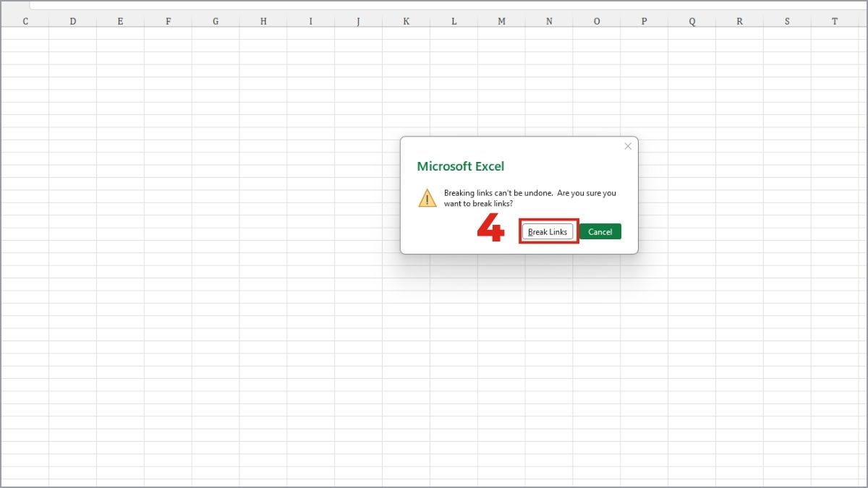Confirm with the Break Links button
The image size is (868, 488).
point(548,231)
